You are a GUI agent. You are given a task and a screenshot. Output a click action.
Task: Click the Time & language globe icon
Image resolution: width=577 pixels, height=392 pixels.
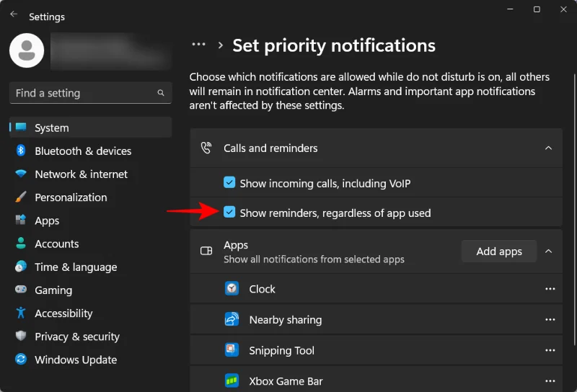(x=21, y=266)
